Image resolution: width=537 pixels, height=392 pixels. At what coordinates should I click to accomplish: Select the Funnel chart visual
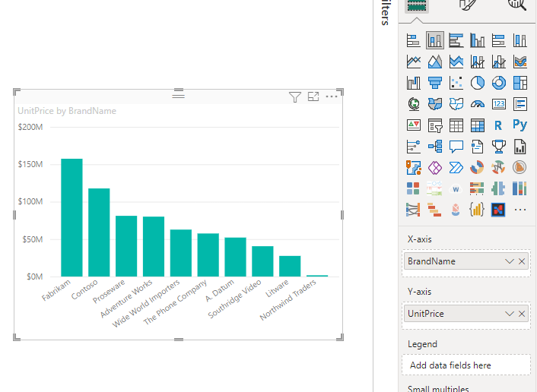coord(435,83)
